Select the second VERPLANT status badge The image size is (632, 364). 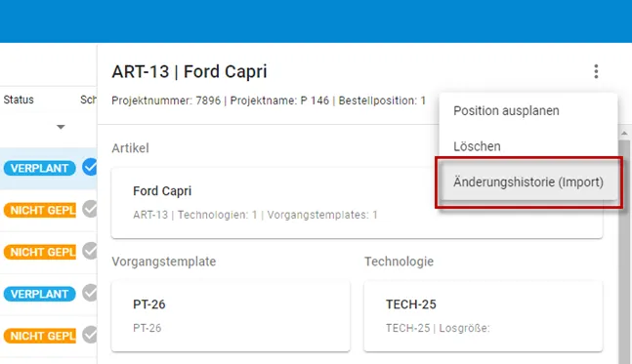click(39, 294)
